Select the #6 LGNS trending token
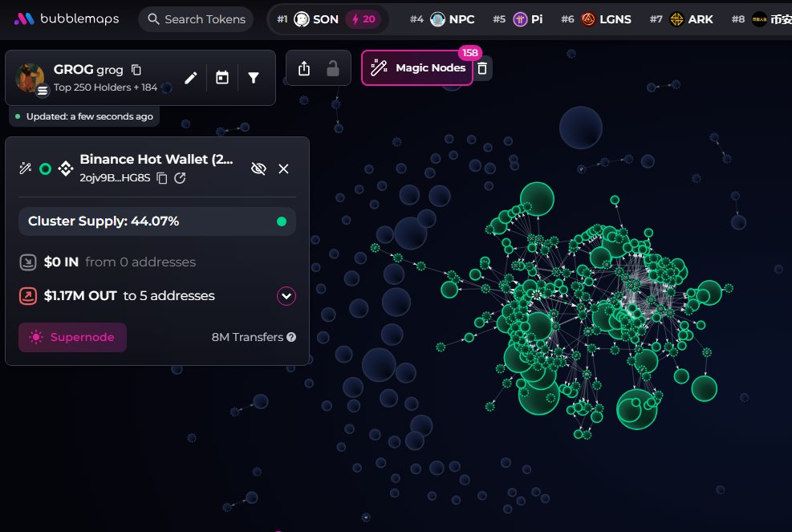792x532 pixels. pos(596,19)
